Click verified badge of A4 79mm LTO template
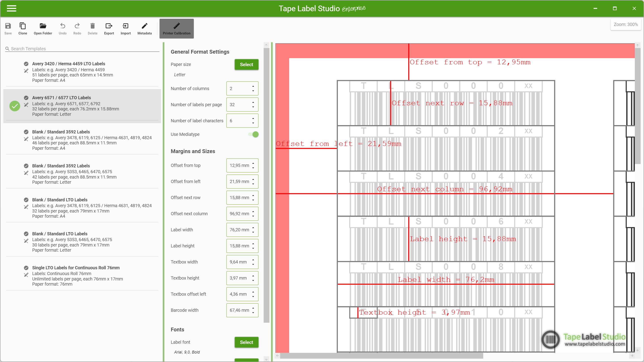 coord(26,200)
